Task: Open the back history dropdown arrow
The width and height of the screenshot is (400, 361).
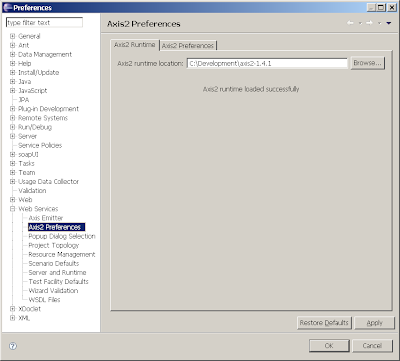Action: click(x=360, y=23)
